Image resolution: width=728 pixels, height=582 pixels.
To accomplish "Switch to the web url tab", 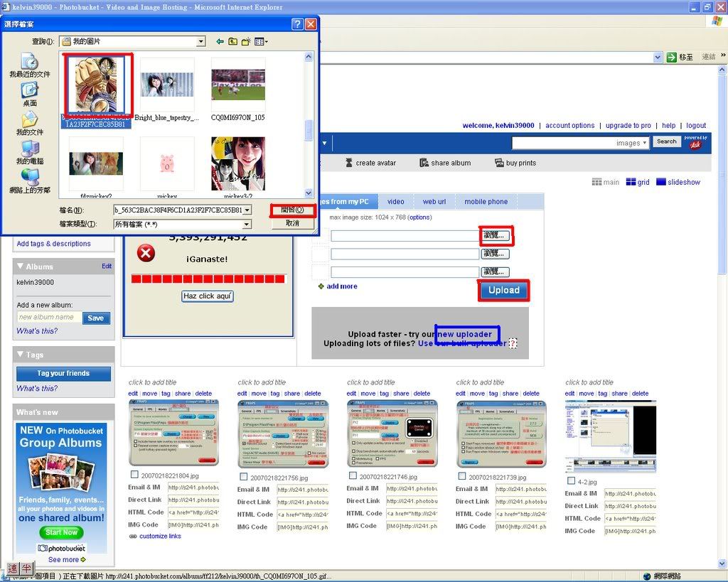I will (434, 202).
